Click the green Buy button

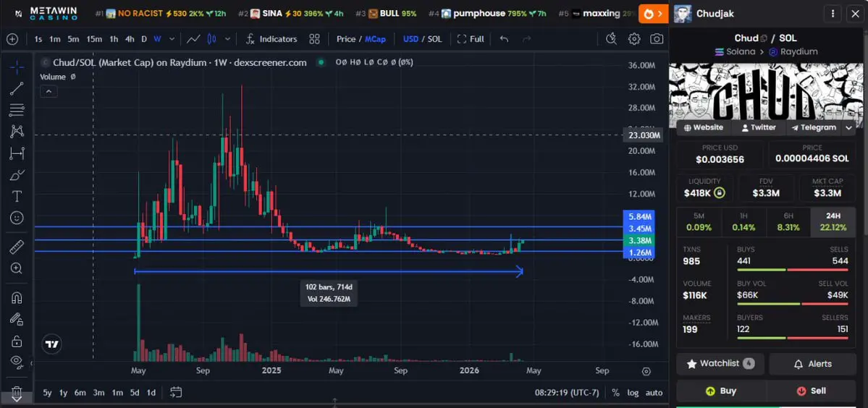tap(721, 391)
